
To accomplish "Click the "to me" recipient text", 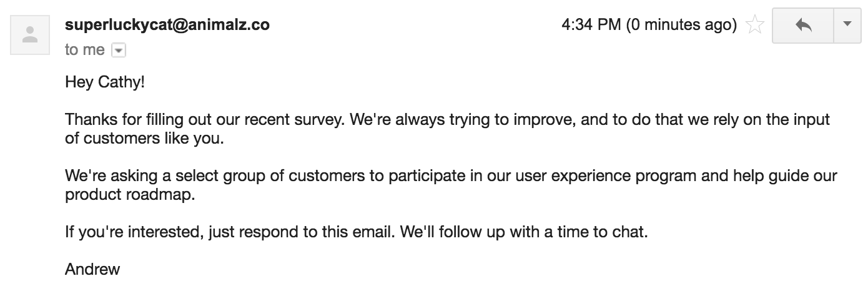I will click(85, 50).
